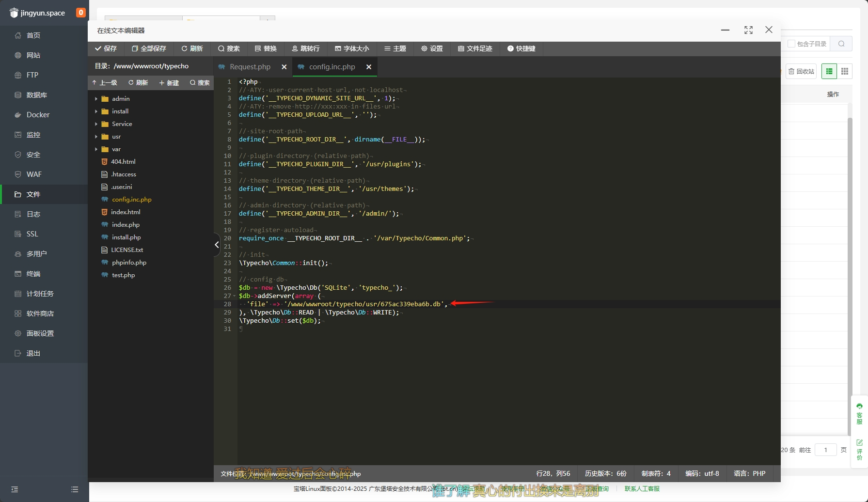
Task: Open the Replace (替换) tool
Action: [266, 48]
